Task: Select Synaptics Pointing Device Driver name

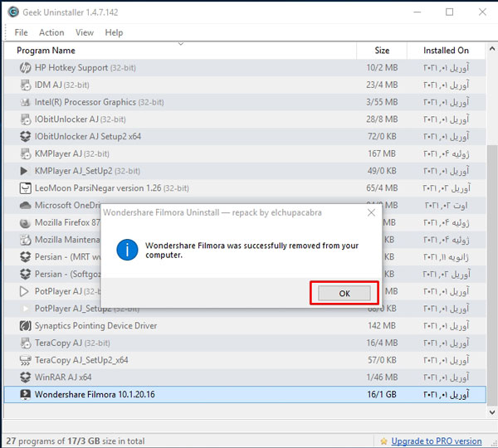Action: coord(95,326)
